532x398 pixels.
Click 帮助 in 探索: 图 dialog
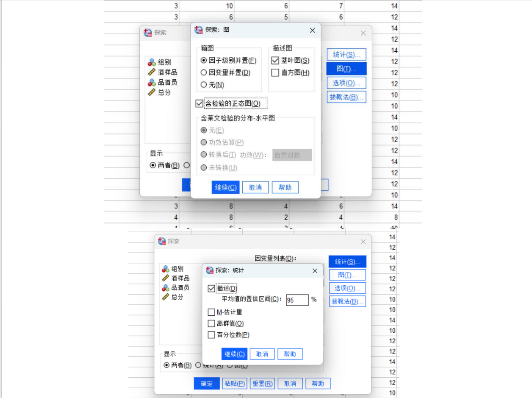pyautogui.click(x=285, y=187)
